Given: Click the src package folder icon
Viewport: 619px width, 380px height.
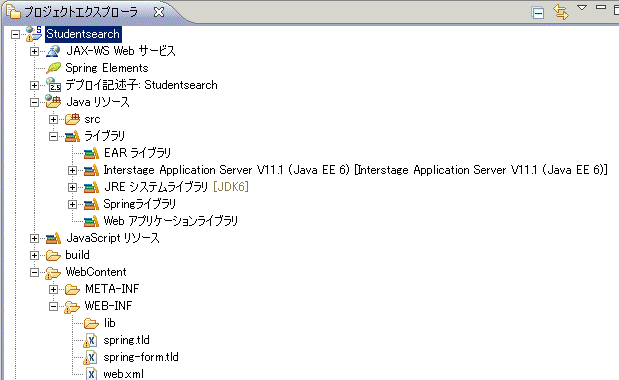Looking at the screenshot, I should pyautogui.click(x=73, y=119).
